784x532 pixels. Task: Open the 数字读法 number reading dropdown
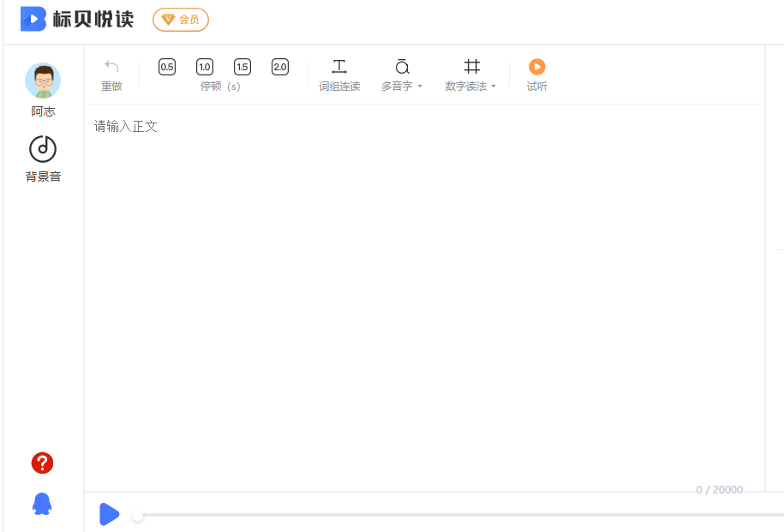[470, 75]
